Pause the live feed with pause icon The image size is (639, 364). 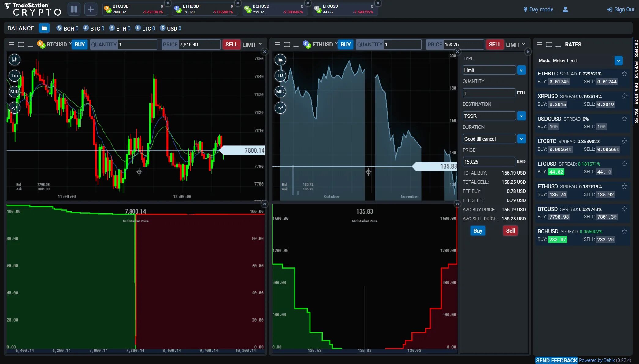tap(74, 9)
